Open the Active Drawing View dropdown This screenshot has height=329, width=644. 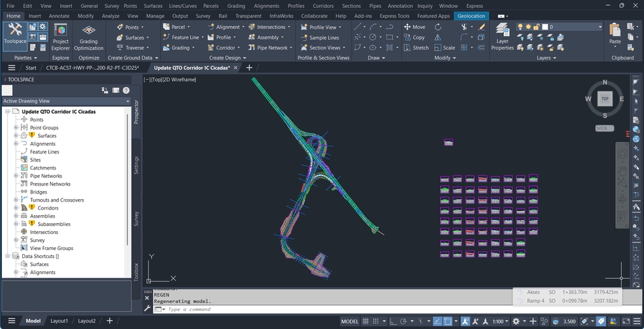coord(65,101)
